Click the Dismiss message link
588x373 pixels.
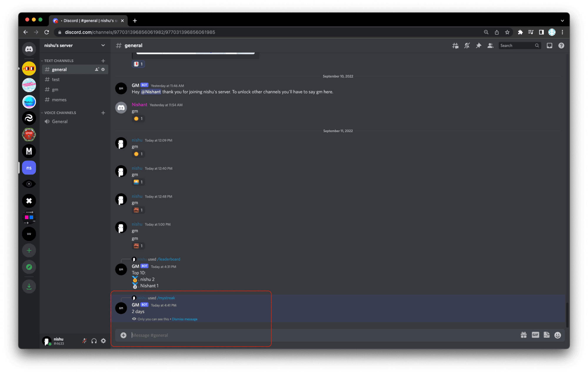(184, 319)
